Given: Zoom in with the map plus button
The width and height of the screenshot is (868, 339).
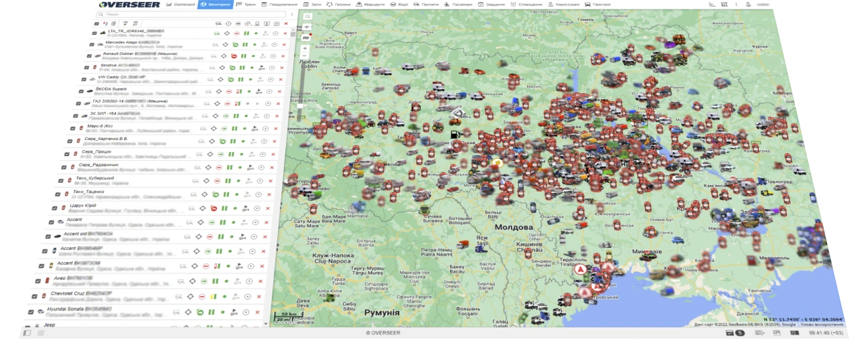Looking at the screenshot, I should pyautogui.click(x=305, y=48).
